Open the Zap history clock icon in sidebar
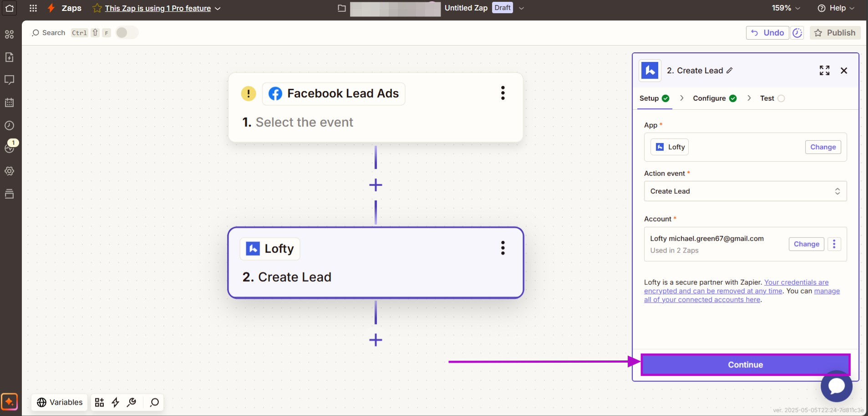Screen dimensions: 868x416 [x=9, y=126]
